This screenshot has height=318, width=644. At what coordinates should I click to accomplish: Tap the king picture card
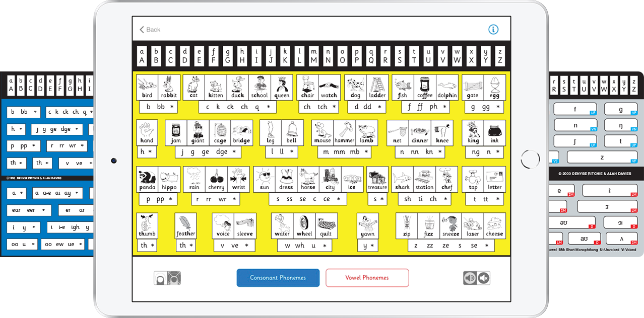(x=473, y=132)
